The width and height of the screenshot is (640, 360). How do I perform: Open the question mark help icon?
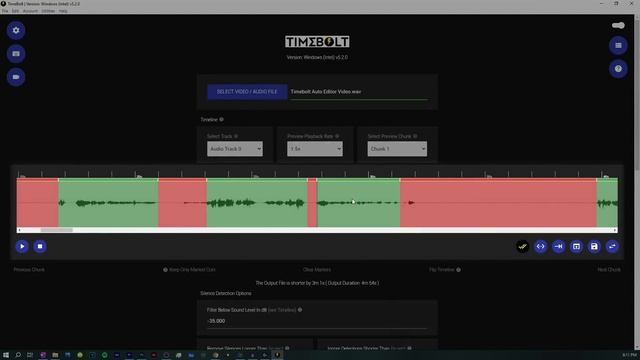(x=618, y=69)
